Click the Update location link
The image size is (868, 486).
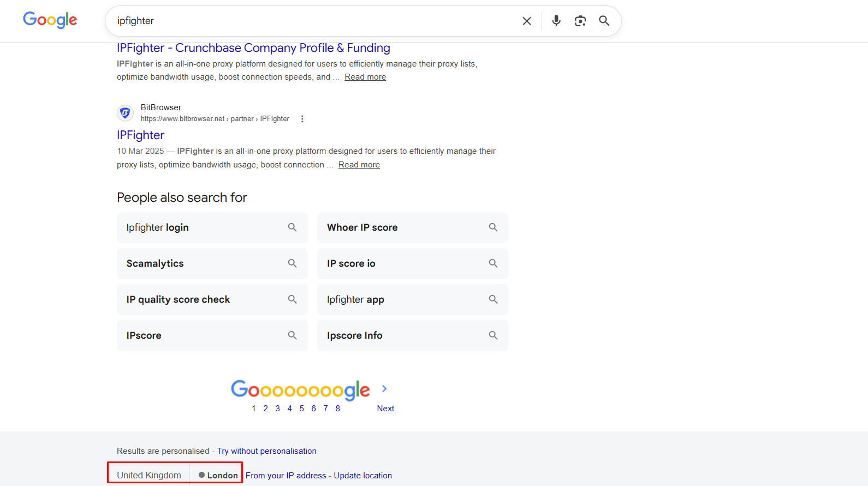pos(363,476)
